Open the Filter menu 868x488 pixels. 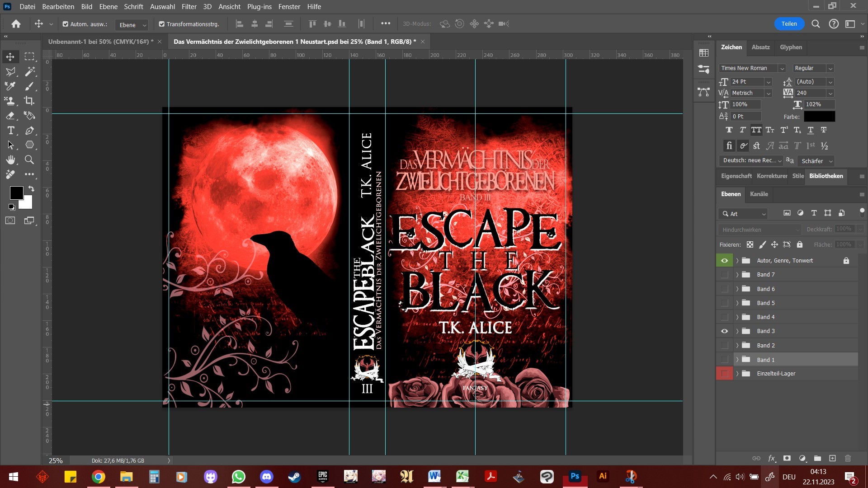point(189,6)
